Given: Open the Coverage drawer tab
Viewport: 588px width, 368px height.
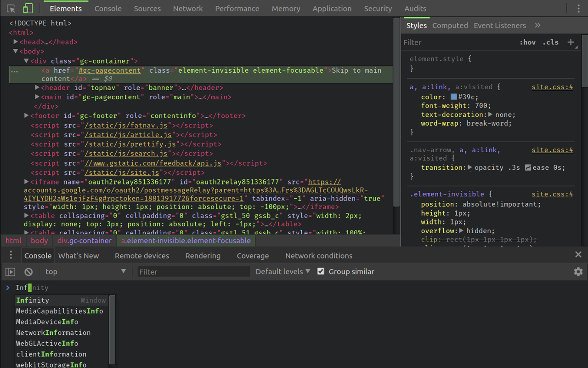Looking at the screenshot, I should click(253, 255).
